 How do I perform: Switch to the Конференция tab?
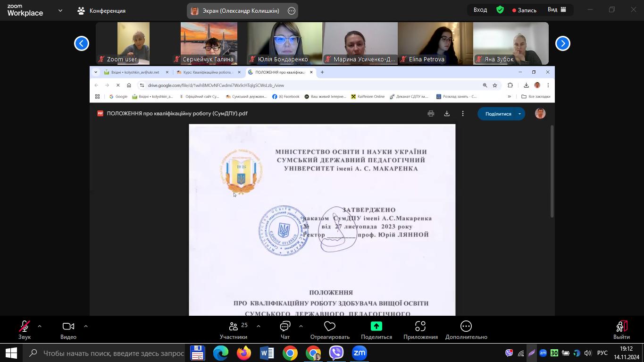pyautogui.click(x=102, y=10)
